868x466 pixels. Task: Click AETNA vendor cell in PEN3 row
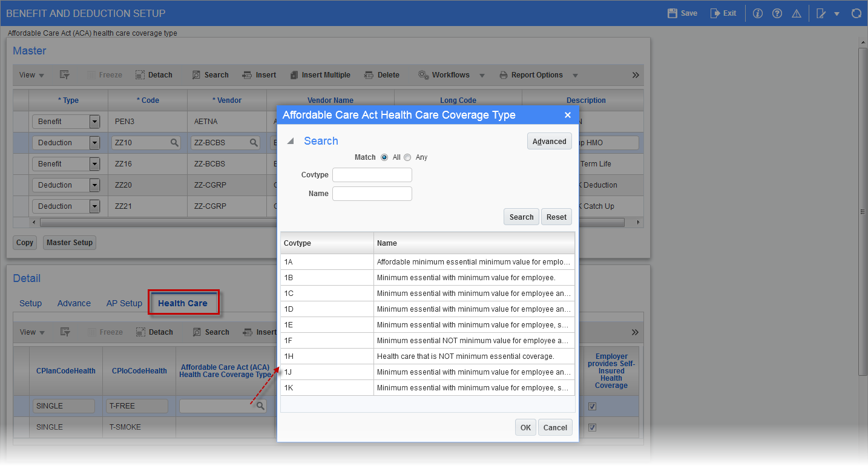point(226,122)
